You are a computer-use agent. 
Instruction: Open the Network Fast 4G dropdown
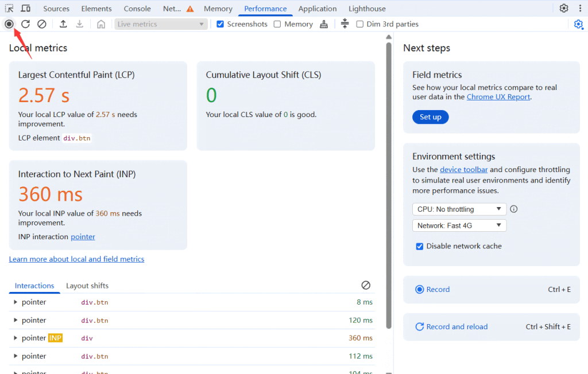pos(459,225)
